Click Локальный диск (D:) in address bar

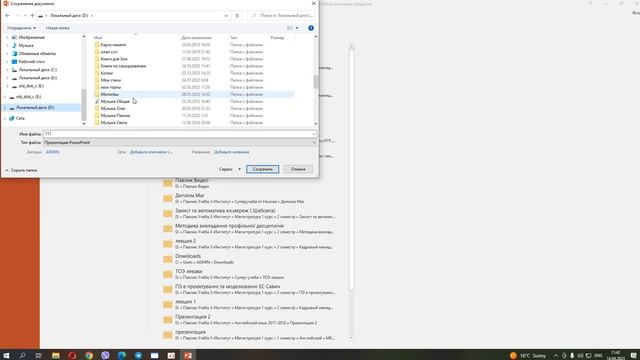click(69, 16)
